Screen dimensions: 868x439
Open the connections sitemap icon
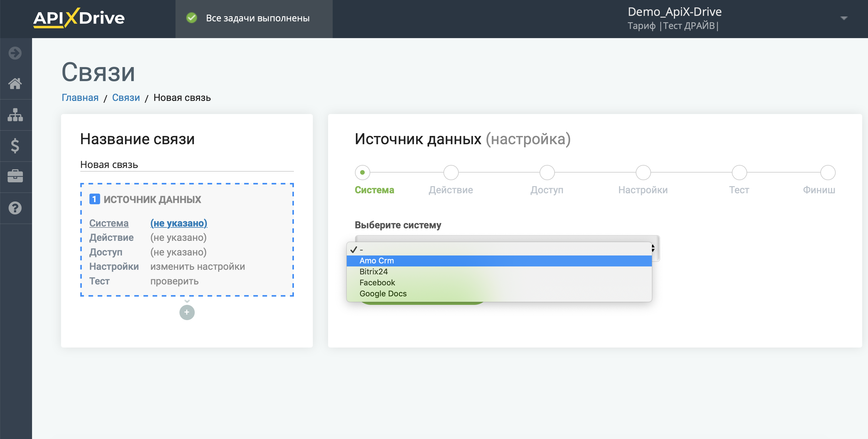coord(15,115)
